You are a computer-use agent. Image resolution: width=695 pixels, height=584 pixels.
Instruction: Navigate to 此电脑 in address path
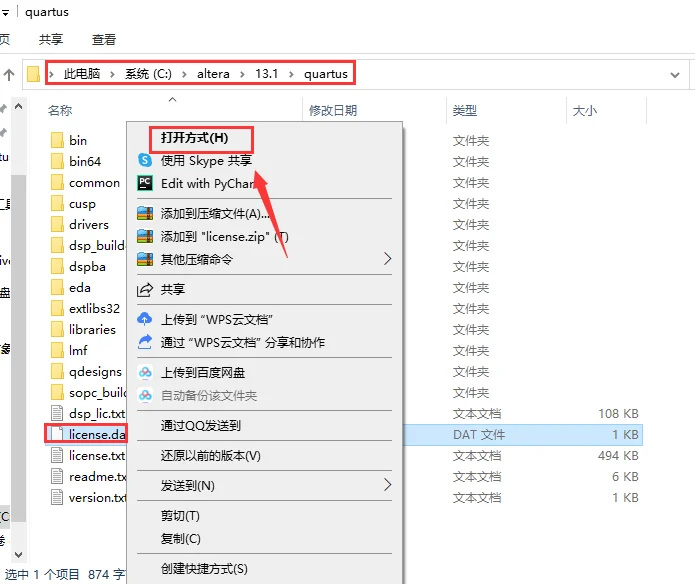click(82, 74)
